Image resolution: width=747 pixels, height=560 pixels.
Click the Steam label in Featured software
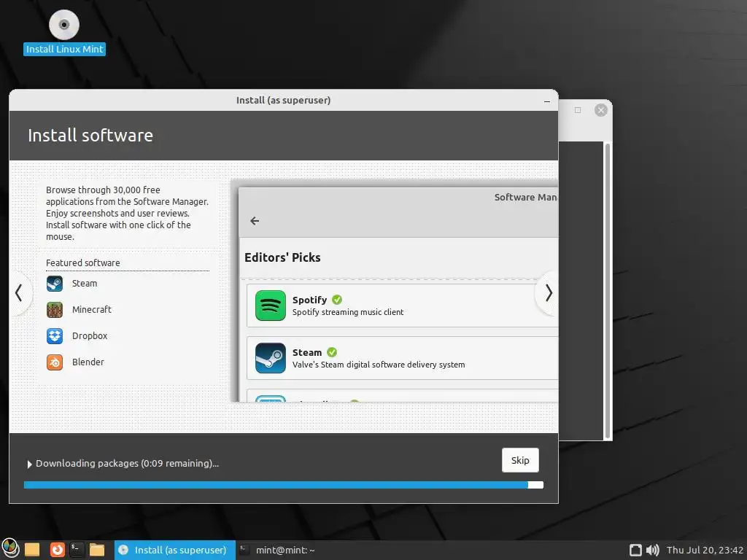pyautogui.click(x=85, y=284)
